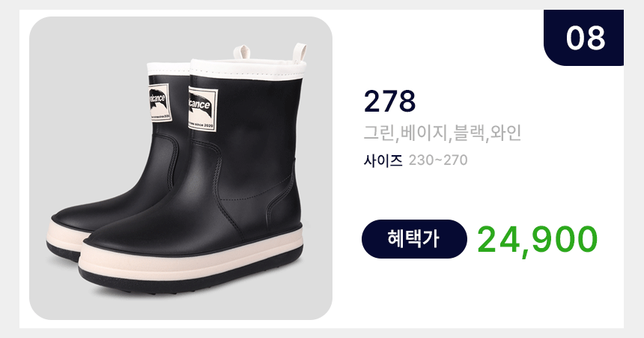The height and width of the screenshot is (338, 644).
Task: Click the black outsole of the front boot
Action: point(189,278)
